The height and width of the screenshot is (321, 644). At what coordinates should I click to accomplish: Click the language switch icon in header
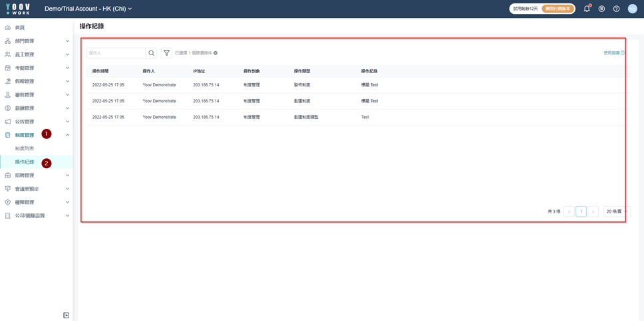pos(601,9)
